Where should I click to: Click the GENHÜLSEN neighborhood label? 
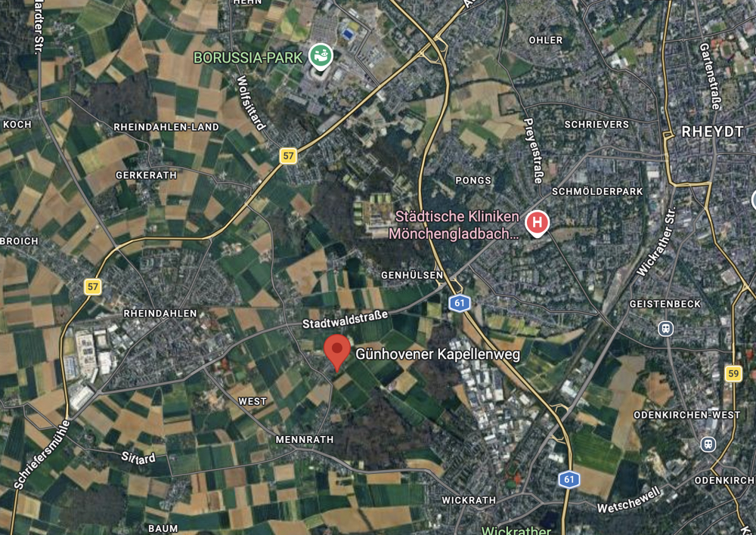pos(412,275)
